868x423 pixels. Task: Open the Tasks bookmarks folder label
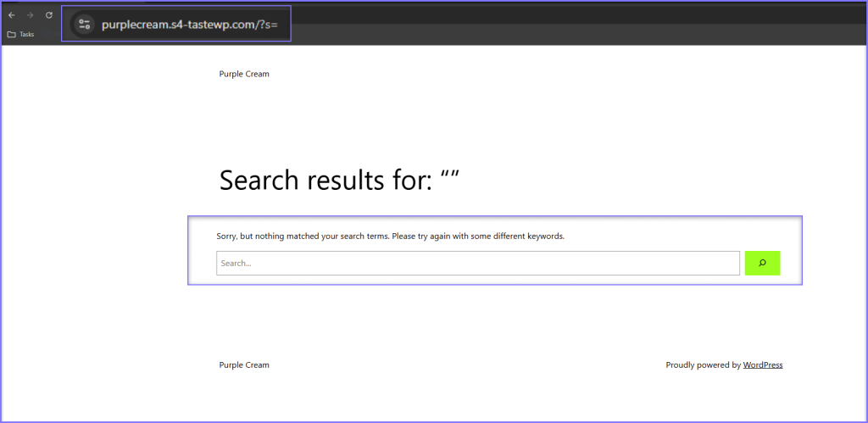[x=27, y=35]
